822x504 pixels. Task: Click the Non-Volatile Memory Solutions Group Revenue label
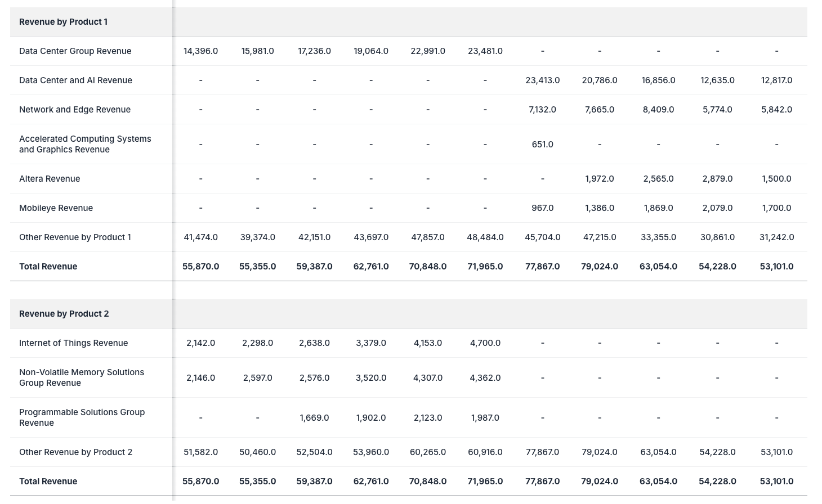click(82, 377)
